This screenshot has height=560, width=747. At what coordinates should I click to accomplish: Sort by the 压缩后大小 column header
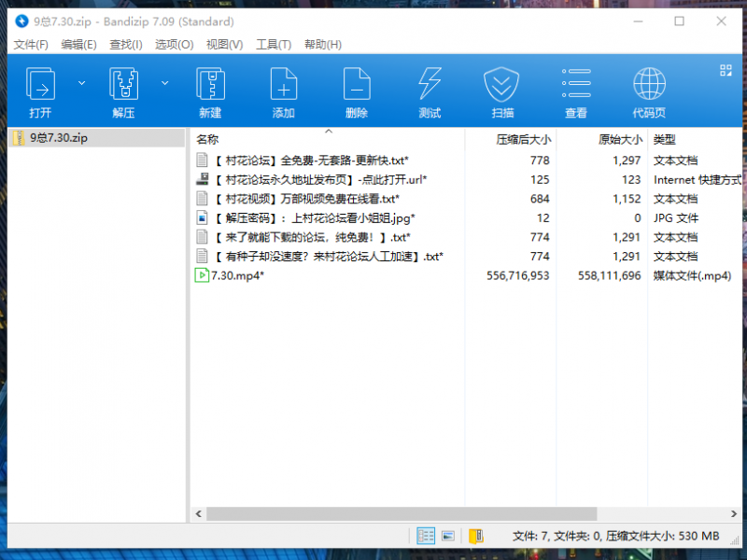(x=523, y=139)
